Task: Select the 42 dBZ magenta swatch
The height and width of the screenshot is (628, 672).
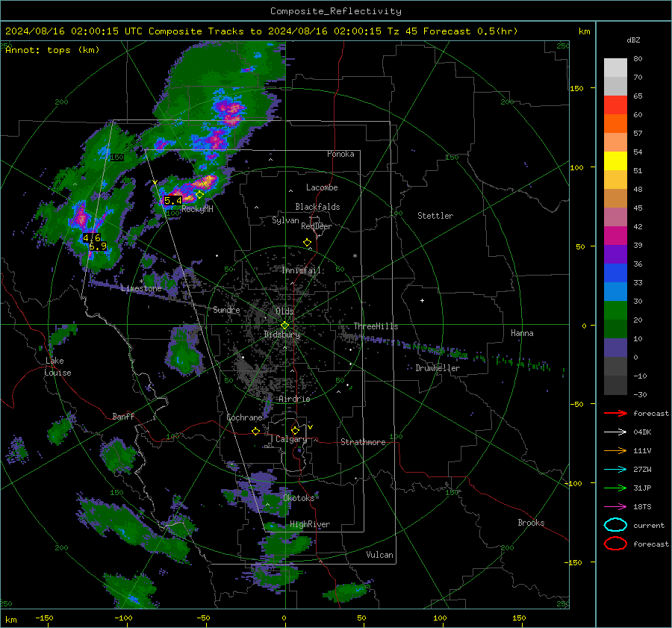Action: (x=615, y=236)
